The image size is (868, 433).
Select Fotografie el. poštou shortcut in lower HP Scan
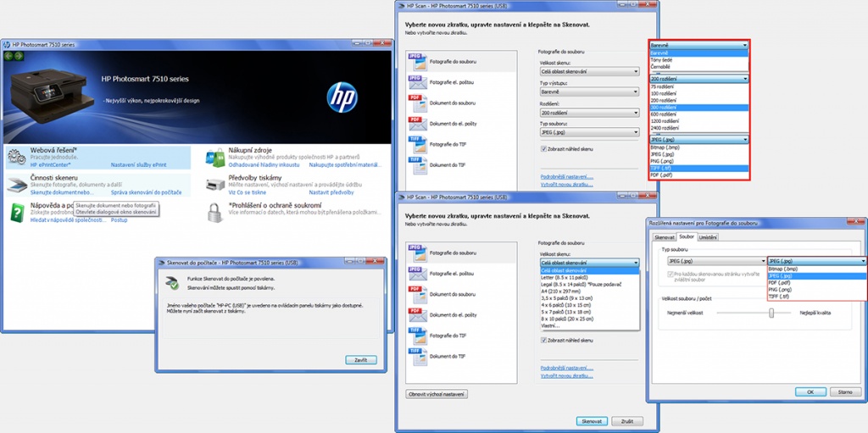(x=460, y=274)
